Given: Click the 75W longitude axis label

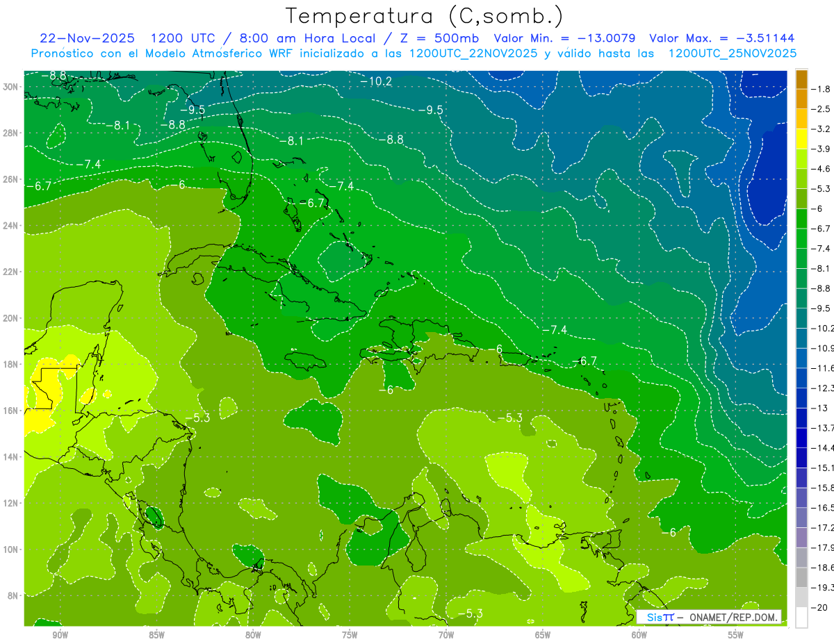Looking at the screenshot, I should coord(350,635).
